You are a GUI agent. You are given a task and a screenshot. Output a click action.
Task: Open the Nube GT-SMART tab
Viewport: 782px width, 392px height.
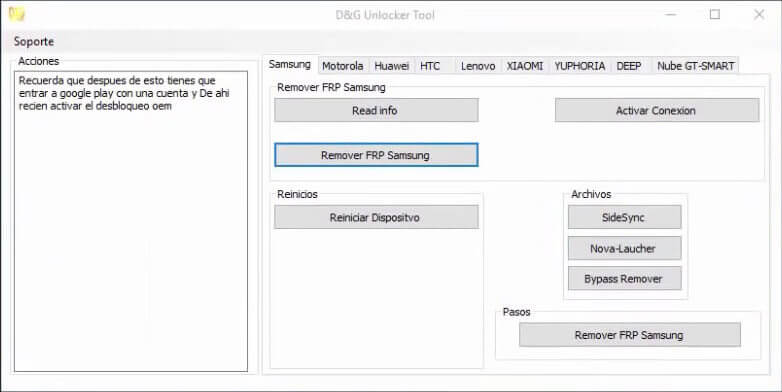[x=696, y=66]
